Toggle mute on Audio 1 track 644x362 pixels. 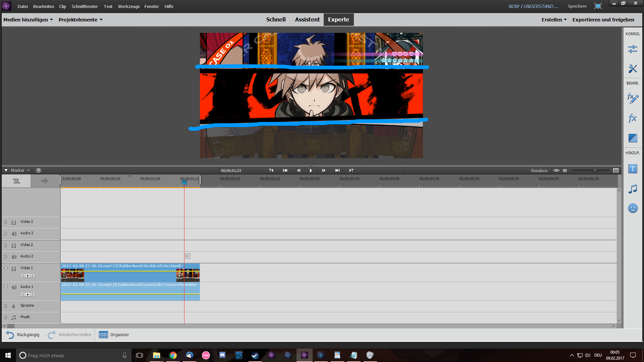(x=14, y=287)
